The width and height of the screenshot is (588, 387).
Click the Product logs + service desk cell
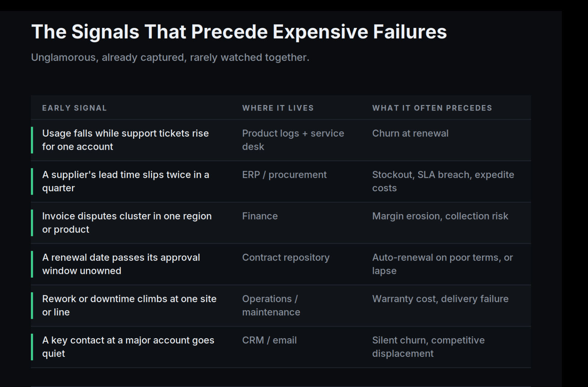tap(293, 140)
